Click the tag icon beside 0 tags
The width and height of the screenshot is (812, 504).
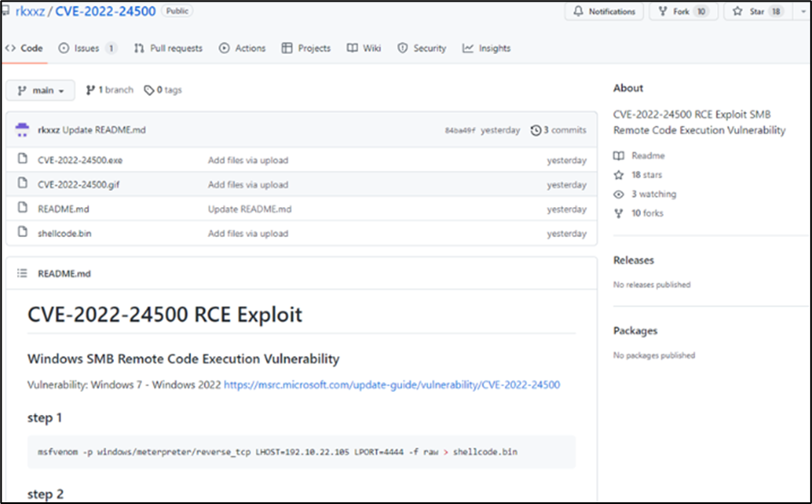pyautogui.click(x=149, y=91)
